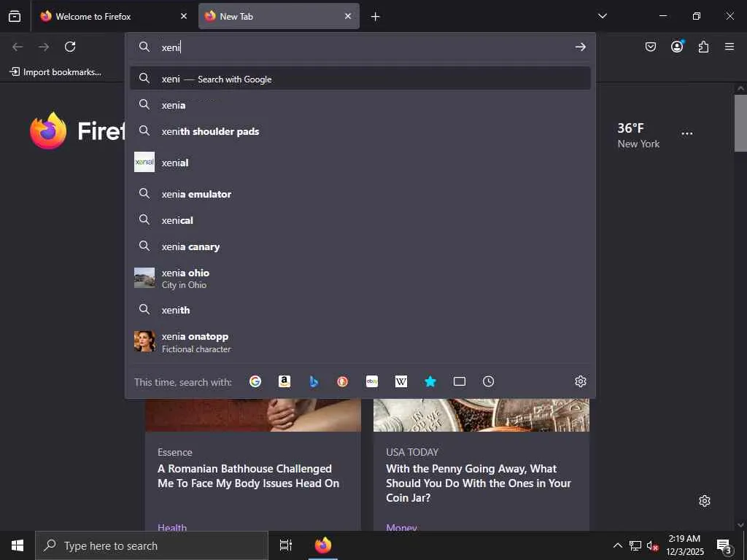Click the muted volume tray icon
The height and width of the screenshot is (560, 747).
(652, 546)
